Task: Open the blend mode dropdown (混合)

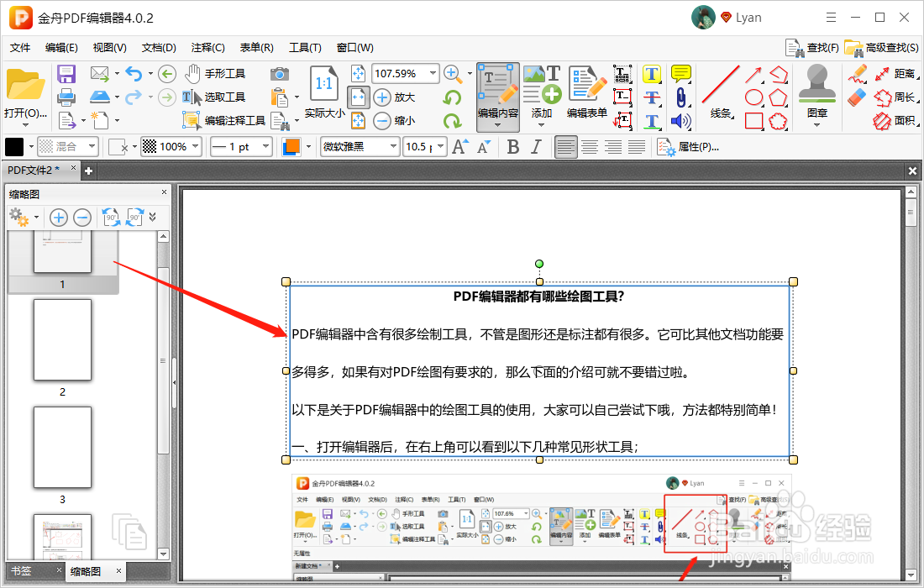Action: [92, 147]
